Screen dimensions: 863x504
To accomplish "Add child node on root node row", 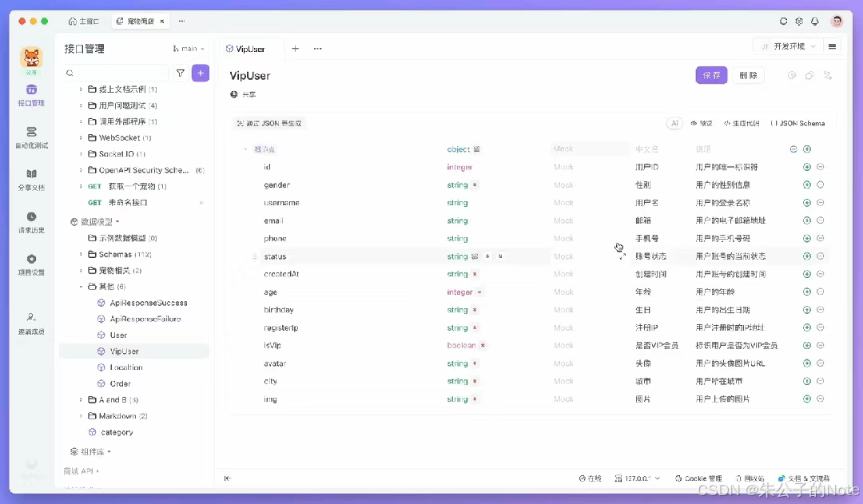I will pyautogui.click(x=807, y=149).
